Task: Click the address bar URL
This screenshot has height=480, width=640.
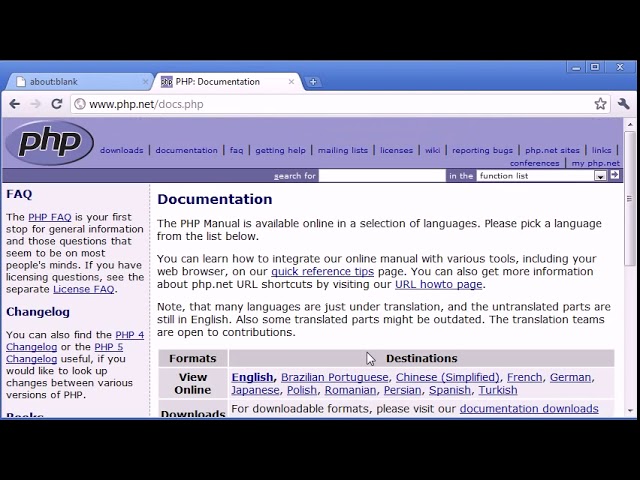Action: (x=146, y=104)
